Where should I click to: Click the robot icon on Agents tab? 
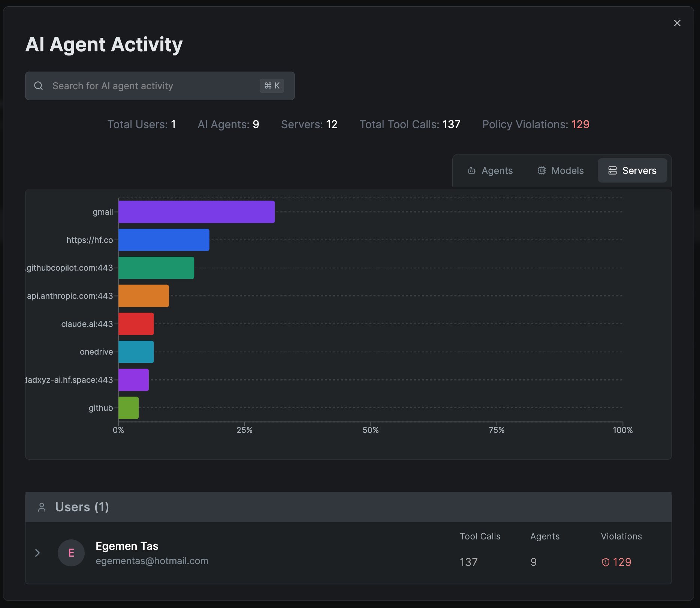click(x=471, y=171)
